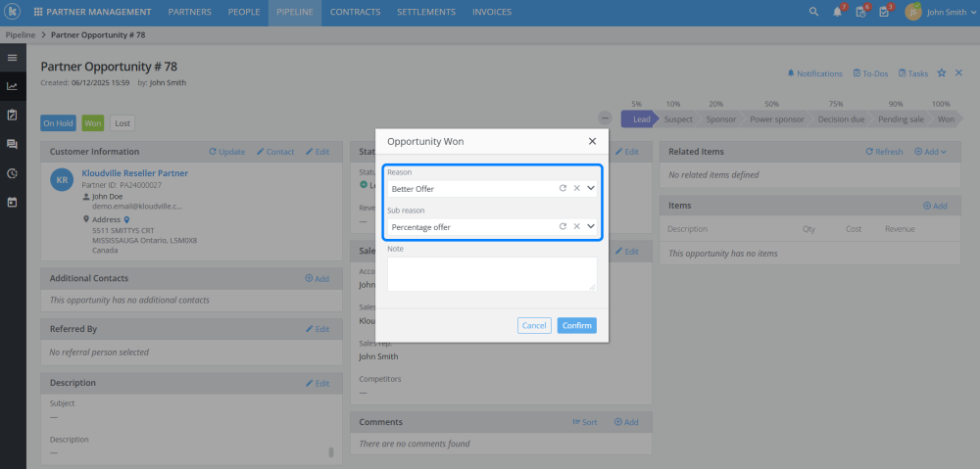Click the KR partner avatar
This screenshot has width=980, height=469.
pyautogui.click(x=61, y=180)
